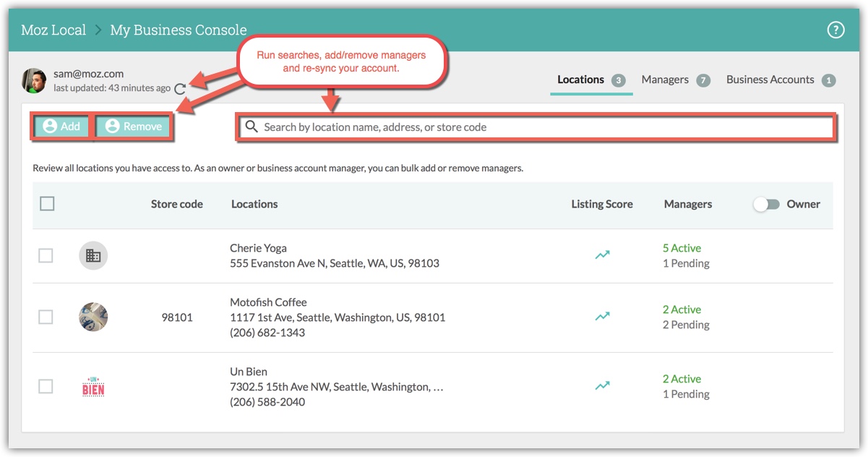Screen dimensions: 868x457
Task: Click Moz Local breadcrumb link
Action: 53,30
